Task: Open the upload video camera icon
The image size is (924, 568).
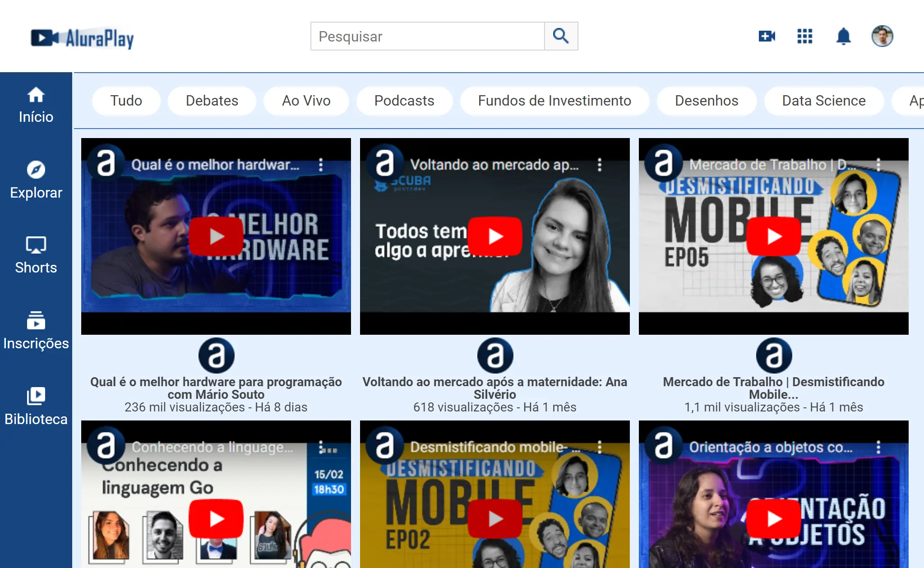Action: (767, 36)
